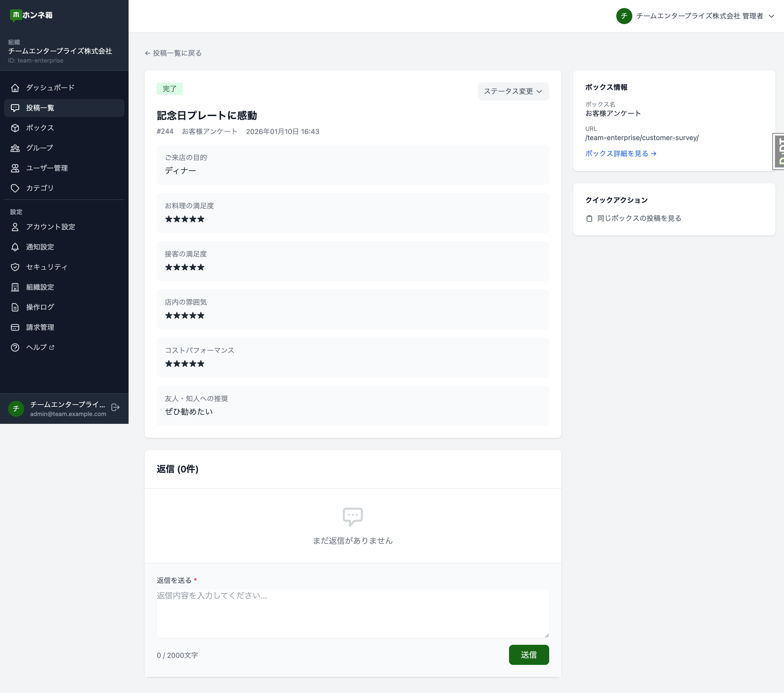Click the category tag icon

[x=15, y=188]
